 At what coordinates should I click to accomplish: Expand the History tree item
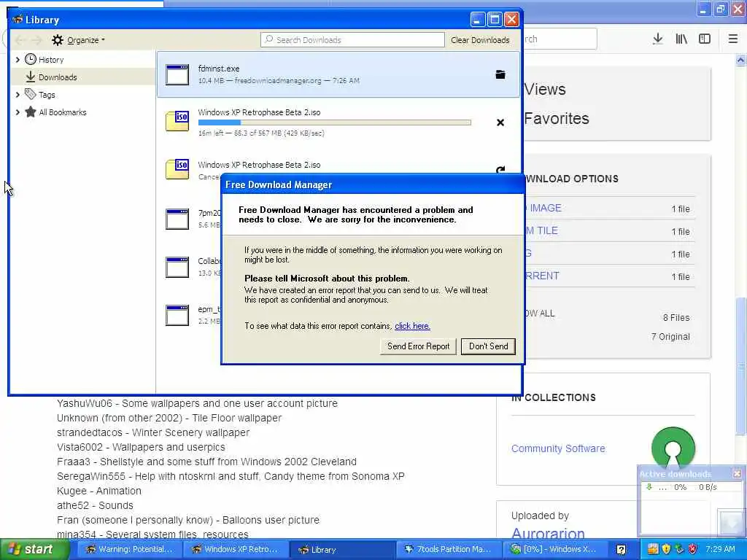[x=18, y=60]
